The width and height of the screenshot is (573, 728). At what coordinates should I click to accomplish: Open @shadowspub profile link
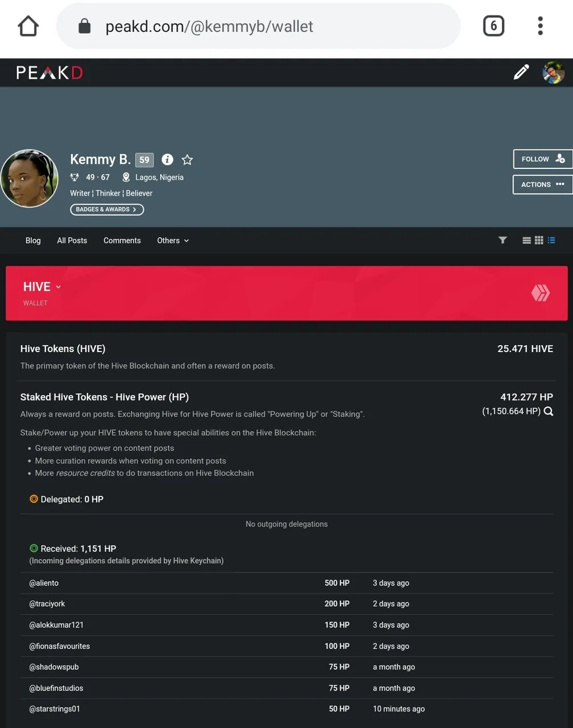(54, 667)
